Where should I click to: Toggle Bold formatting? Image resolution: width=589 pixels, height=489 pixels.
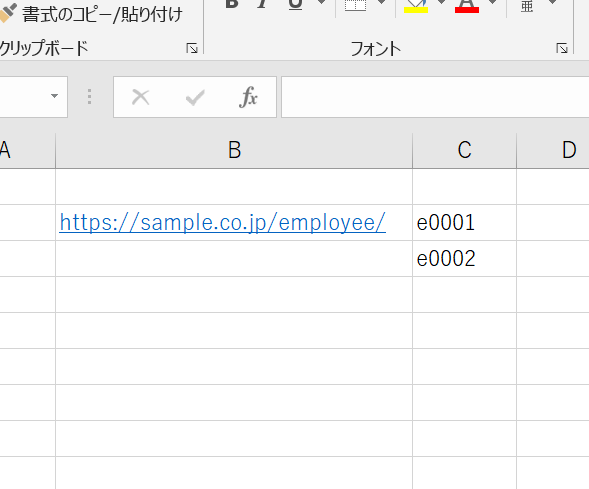[232, 4]
